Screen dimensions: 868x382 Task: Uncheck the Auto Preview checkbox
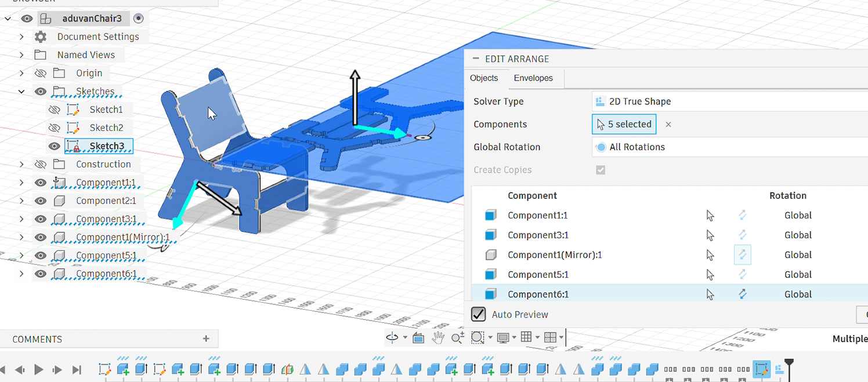(x=478, y=314)
